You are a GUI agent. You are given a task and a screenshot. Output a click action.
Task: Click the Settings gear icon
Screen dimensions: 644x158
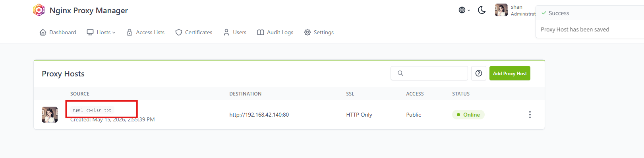(x=307, y=32)
